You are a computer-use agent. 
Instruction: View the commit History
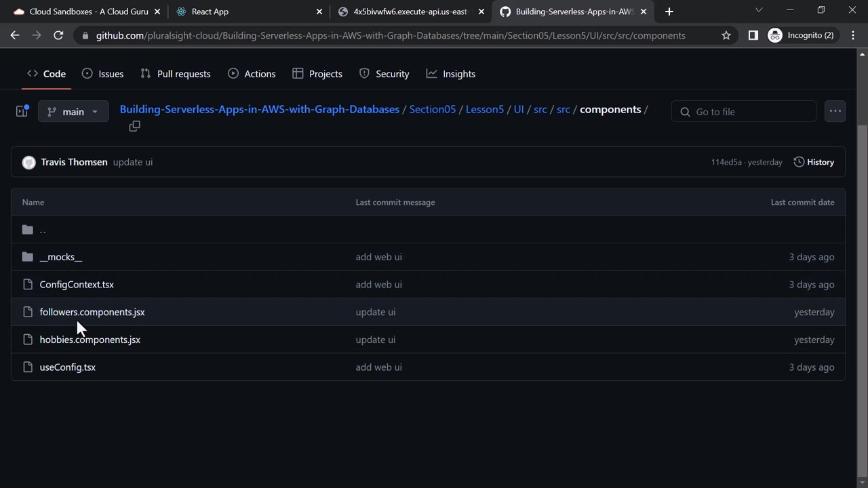tap(814, 162)
